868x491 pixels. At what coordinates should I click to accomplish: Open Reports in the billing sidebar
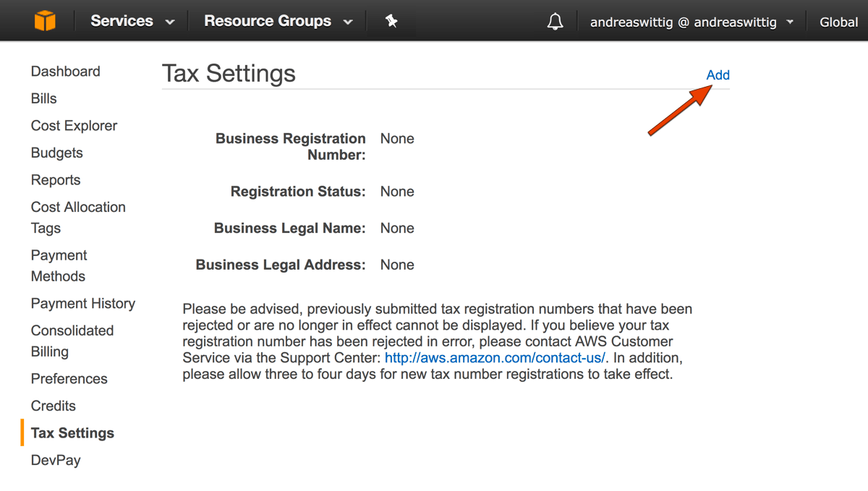coord(56,180)
